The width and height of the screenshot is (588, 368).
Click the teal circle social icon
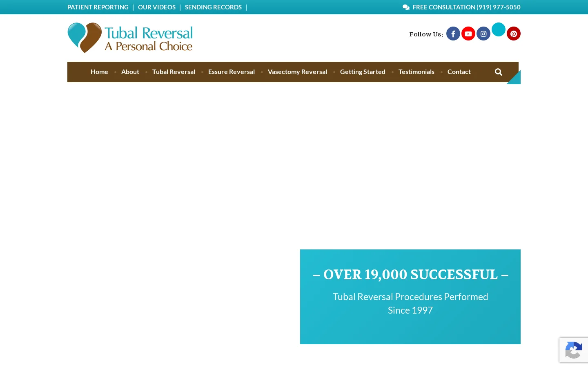coord(499,29)
